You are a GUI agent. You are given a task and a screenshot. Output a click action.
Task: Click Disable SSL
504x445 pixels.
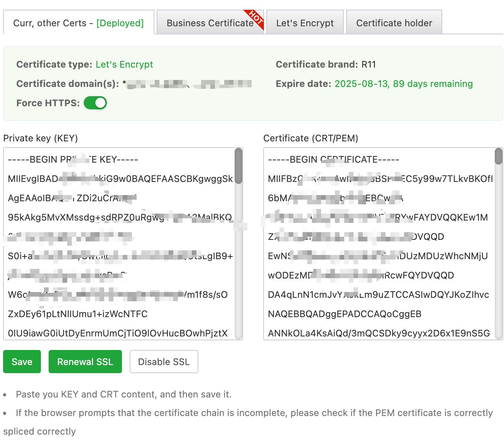pyautogui.click(x=164, y=362)
